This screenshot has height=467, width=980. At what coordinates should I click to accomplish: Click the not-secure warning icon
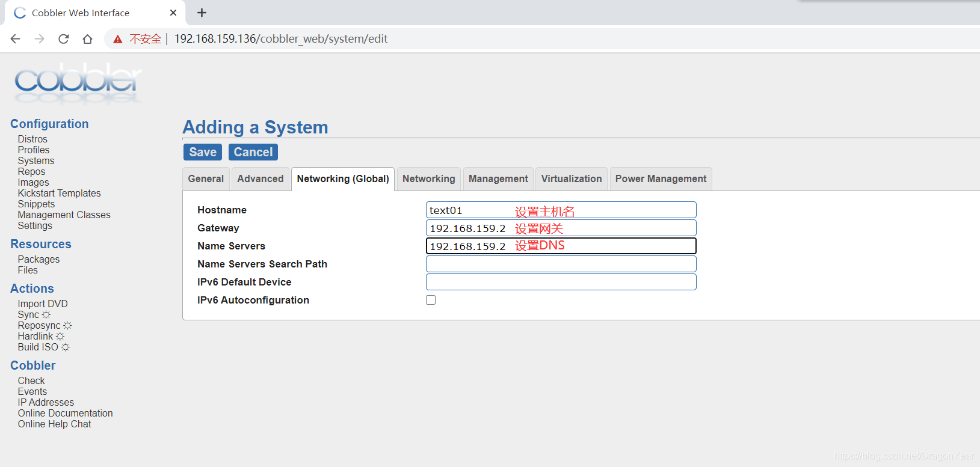click(118, 39)
